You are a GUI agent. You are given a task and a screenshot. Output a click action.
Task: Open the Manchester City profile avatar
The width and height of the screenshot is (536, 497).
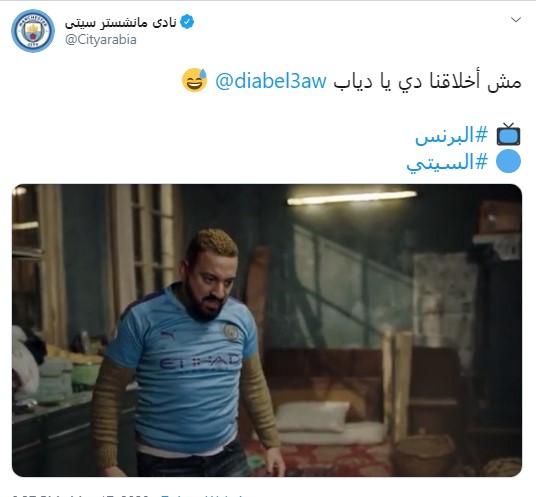[x=33, y=31]
